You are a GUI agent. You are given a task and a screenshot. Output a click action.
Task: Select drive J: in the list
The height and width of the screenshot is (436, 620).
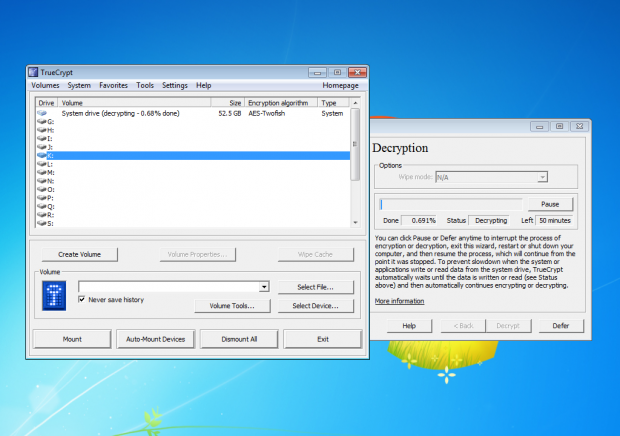45,147
